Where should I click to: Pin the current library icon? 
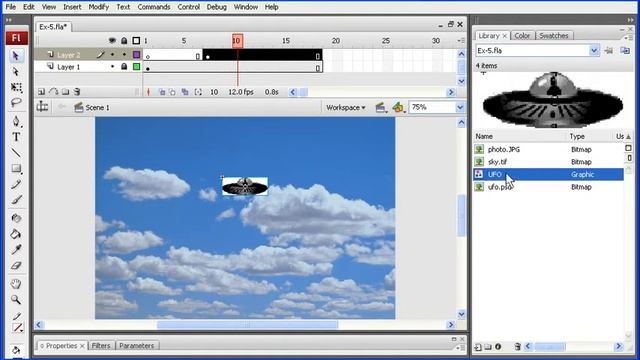[608, 51]
